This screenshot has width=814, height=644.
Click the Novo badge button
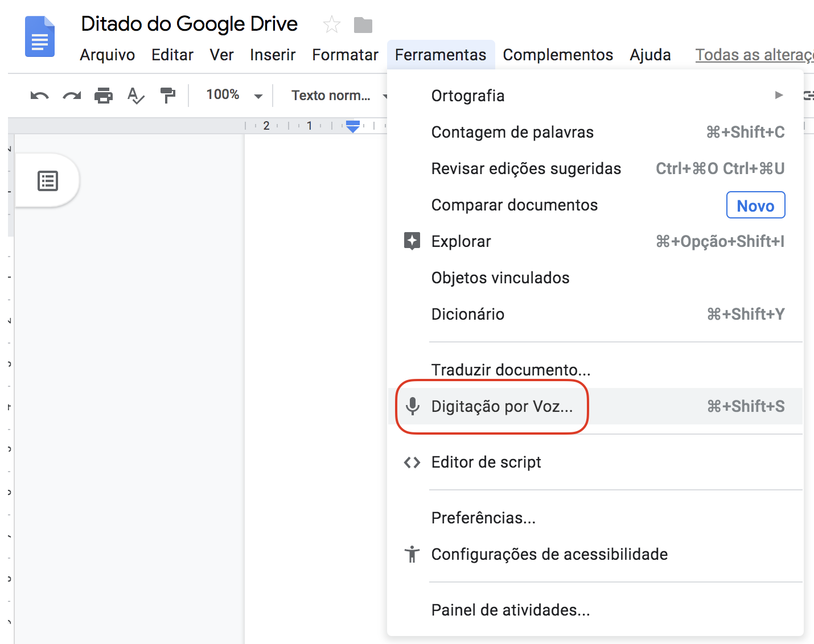(x=755, y=205)
